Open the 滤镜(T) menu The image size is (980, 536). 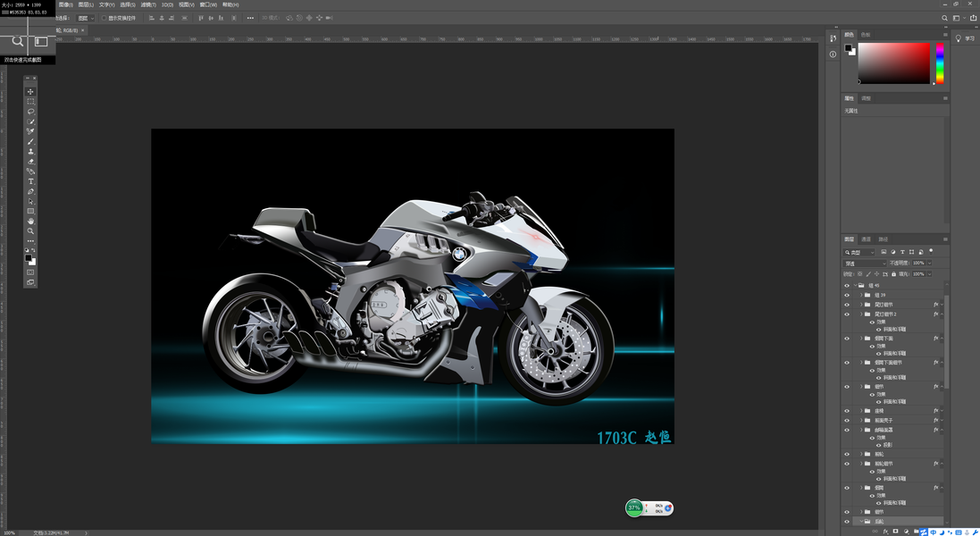[x=148, y=4]
